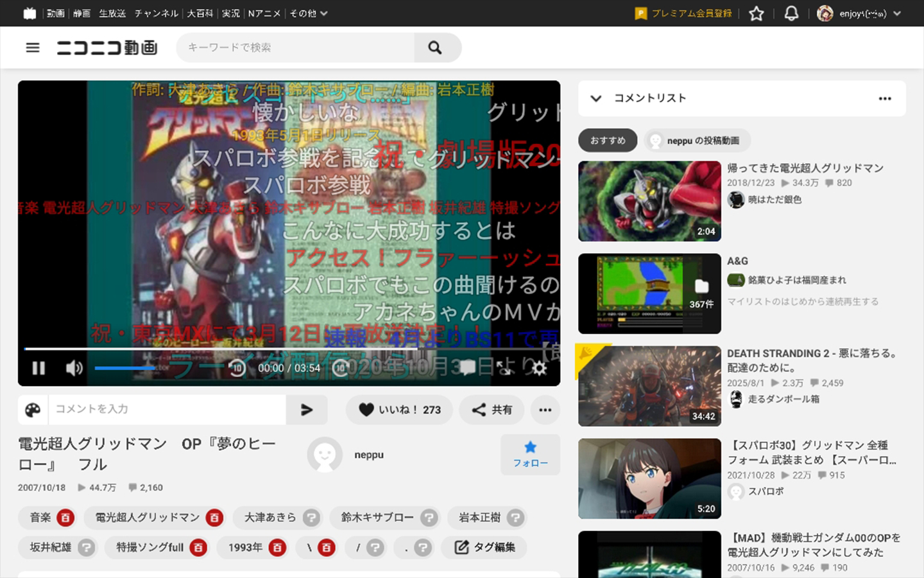
Task: Open Nアニメ in top navigation
Action: point(264,13)
